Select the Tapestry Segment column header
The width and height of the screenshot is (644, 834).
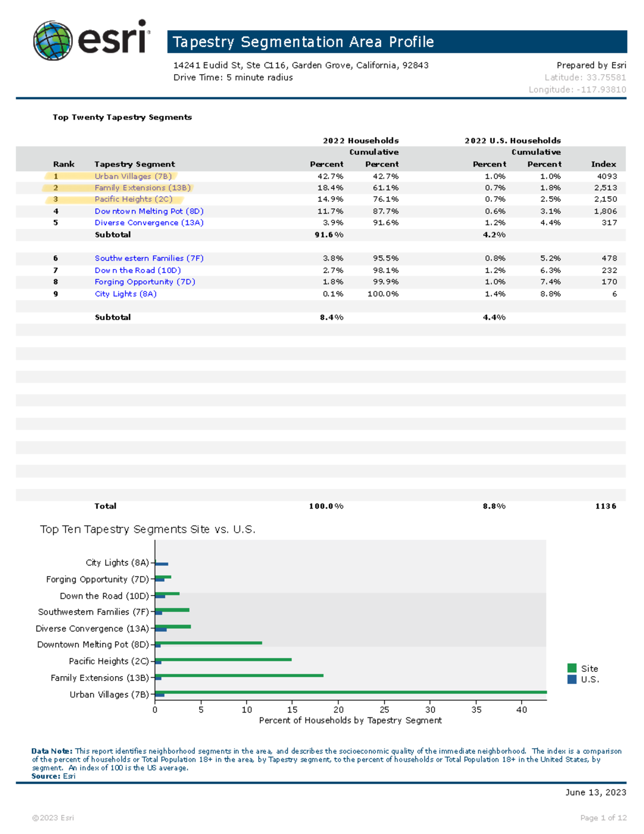[x=134, y=164]
